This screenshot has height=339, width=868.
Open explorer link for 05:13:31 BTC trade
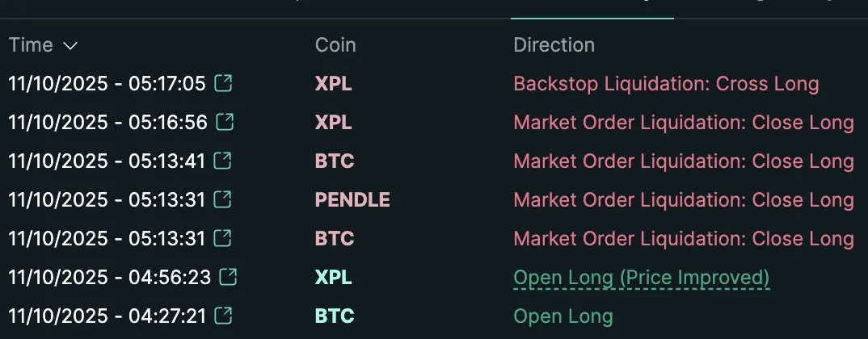tap(223, 238)
